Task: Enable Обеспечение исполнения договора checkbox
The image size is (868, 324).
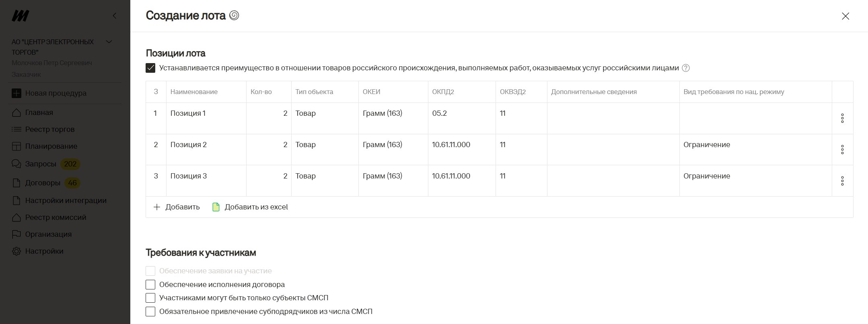Action: (150, 285)
